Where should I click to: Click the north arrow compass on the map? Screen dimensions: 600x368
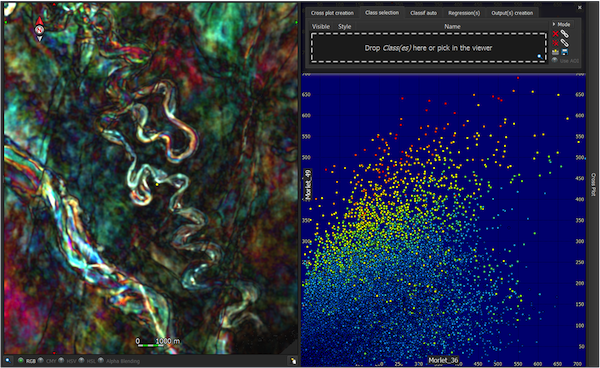(40, 29)
